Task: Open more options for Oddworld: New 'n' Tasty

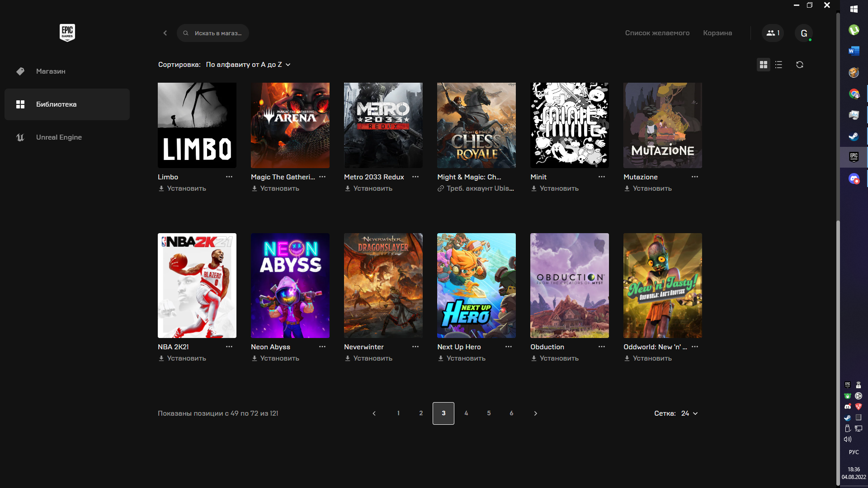Action: [695, 347]
